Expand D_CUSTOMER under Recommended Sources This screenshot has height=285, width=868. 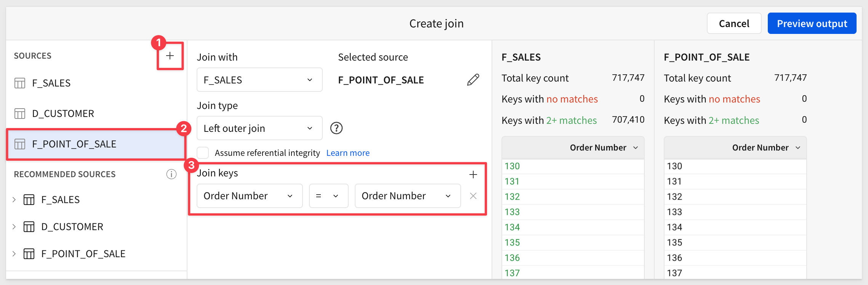[14, 227]
